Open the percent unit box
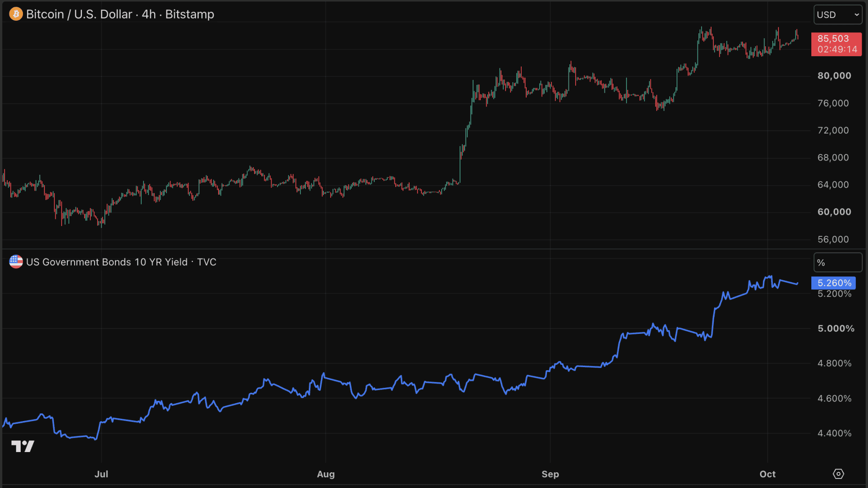The image size is (868, 488). coord(838,262)
